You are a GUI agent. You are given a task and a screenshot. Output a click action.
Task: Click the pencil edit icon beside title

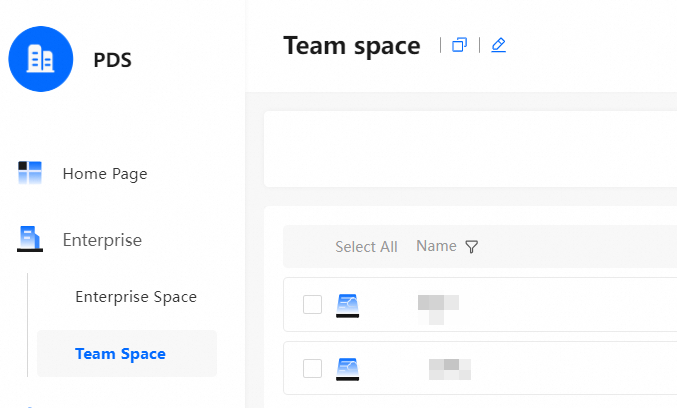point(498,45)
